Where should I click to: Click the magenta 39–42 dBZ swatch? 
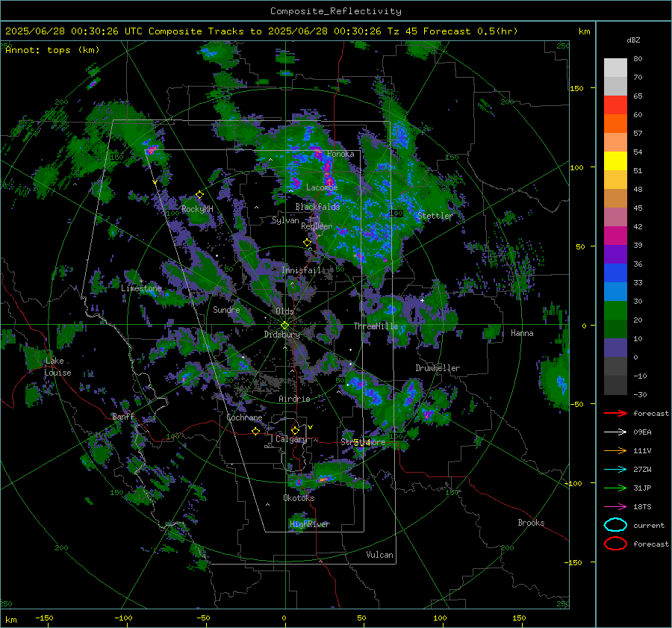click(615, 236)
